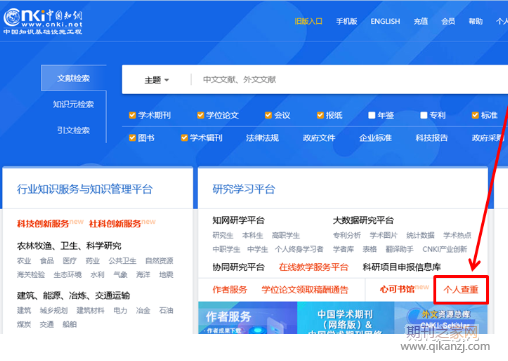Click the CNKI logo in the header
Screen dimensions: 508x361
[43, 21]
